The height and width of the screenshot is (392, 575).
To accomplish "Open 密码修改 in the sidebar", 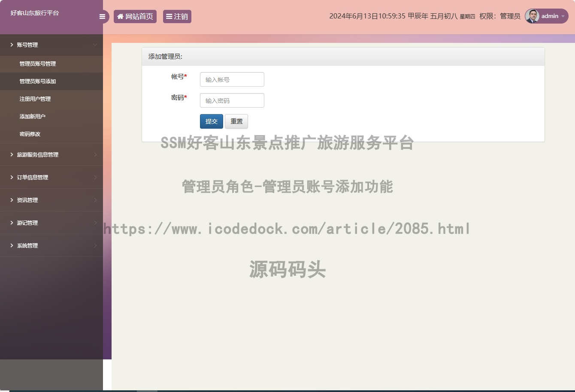I will 51,134.
